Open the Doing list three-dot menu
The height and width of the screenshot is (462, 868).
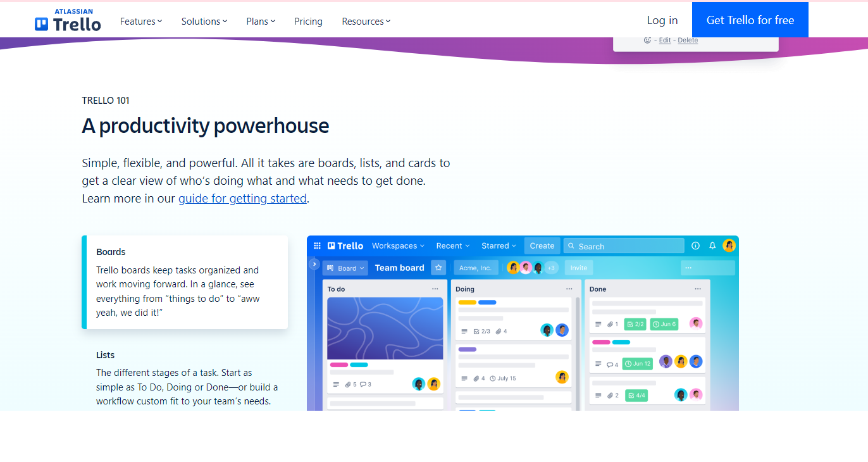click(x=569, y=289)
